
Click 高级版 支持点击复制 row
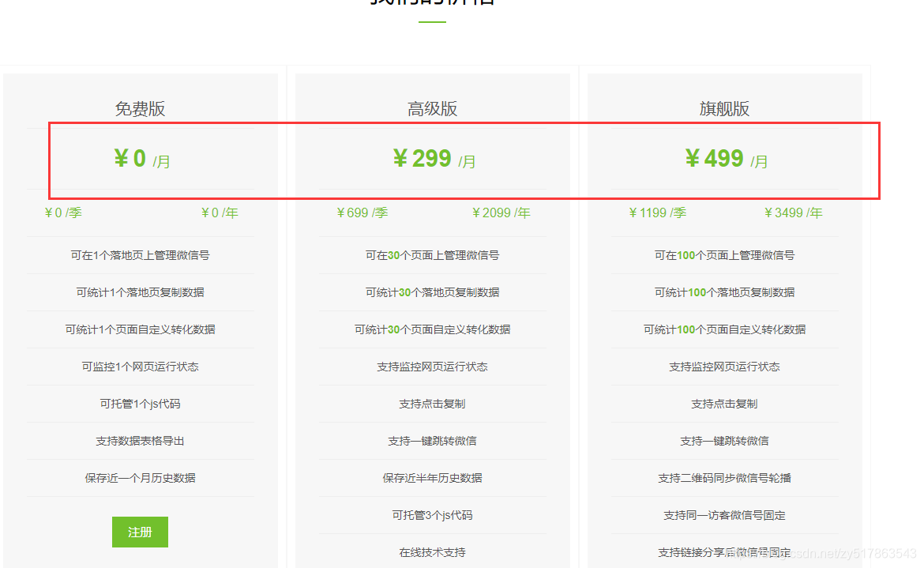click(x=433, y=404)
